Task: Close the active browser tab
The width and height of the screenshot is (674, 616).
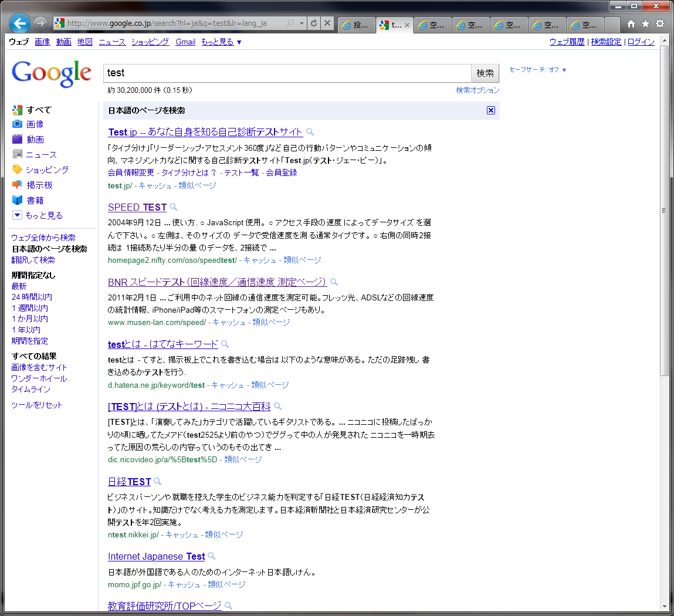Action: (407, 25)
